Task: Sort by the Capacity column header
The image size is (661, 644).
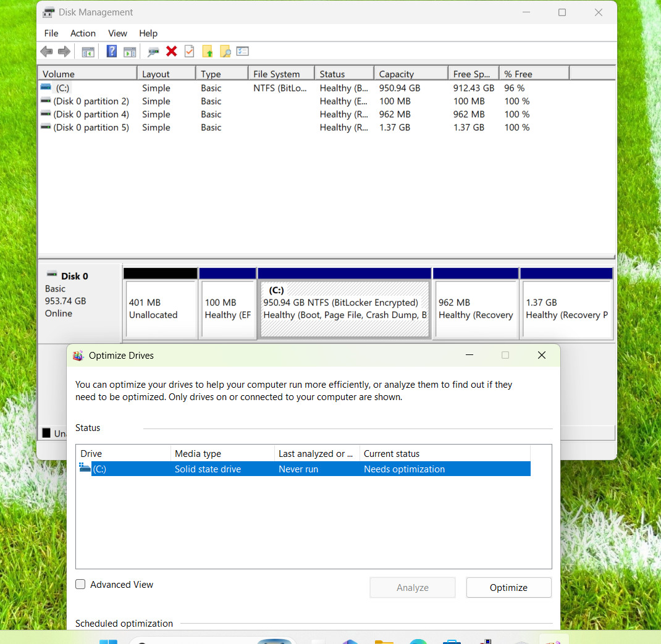Action: pyautogui.click(x=411, y=73)
